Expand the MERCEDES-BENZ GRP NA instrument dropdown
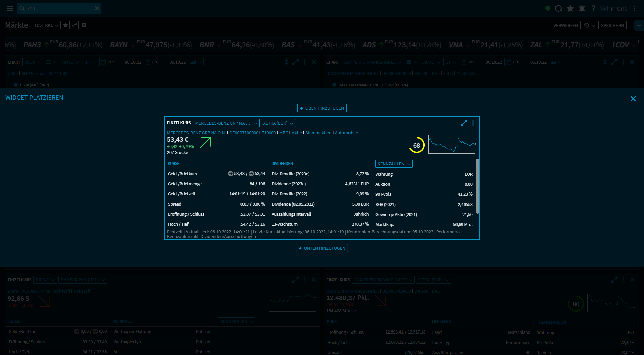Image resolution: width=644 pixels, height=355 pixels. (226, 123)
